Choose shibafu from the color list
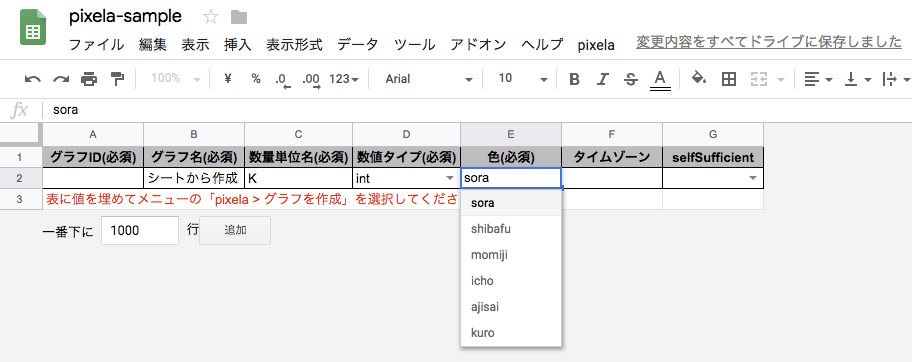This screenshot has width=912, height=362. 511,229
